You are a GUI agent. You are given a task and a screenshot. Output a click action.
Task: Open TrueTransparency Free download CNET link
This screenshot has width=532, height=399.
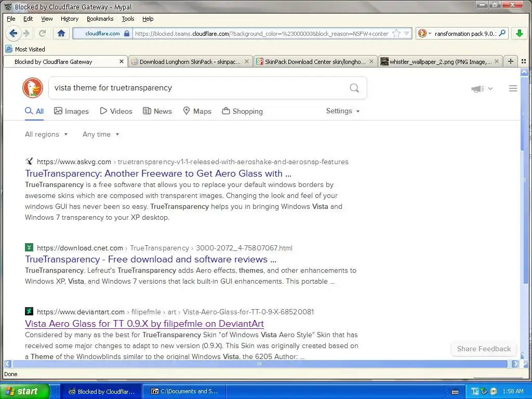tap(151, 259)
